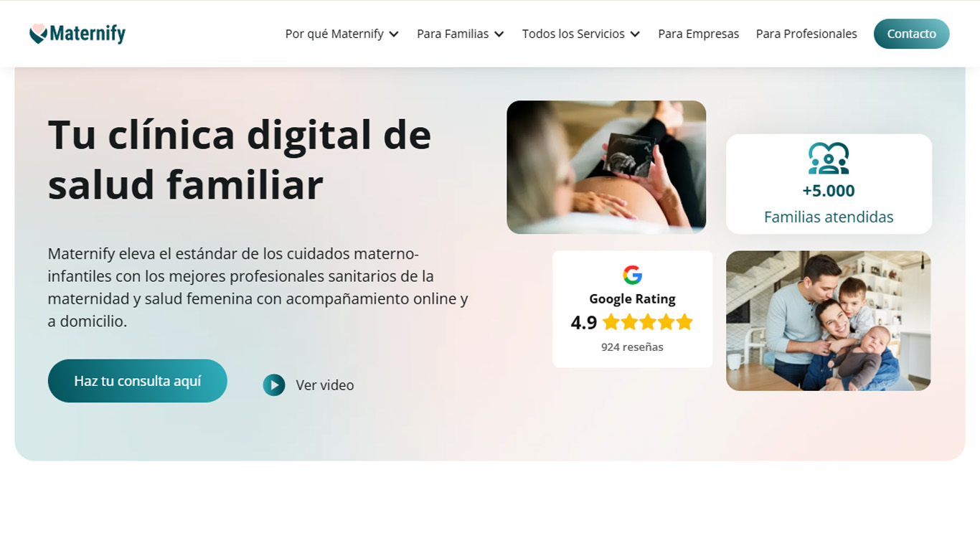The width and height of the screenshot is (980, 551).
Task: Open the Ver video link text
Action: pyautogui.click(x=325, y=385)
